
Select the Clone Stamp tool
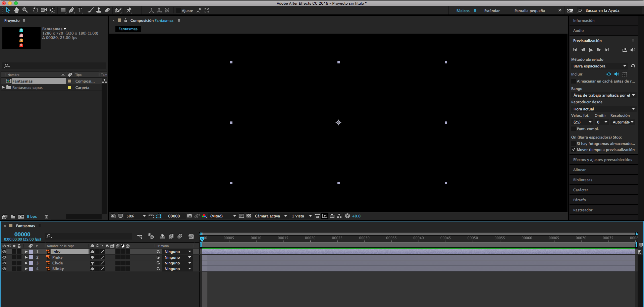[x=99, y=10]
